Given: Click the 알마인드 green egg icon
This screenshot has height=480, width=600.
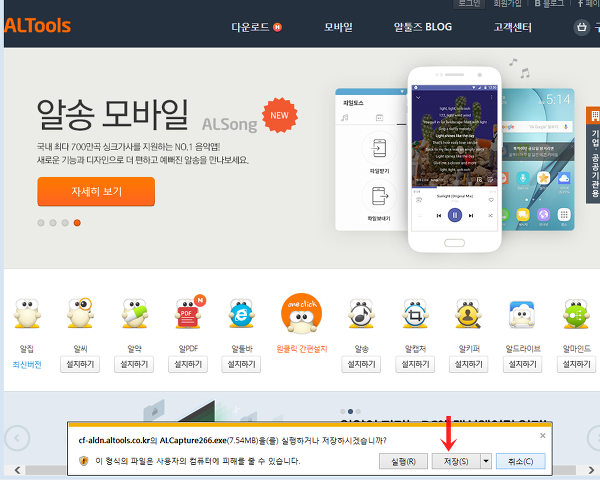Looking at the screenshot, I should (576, 314).
